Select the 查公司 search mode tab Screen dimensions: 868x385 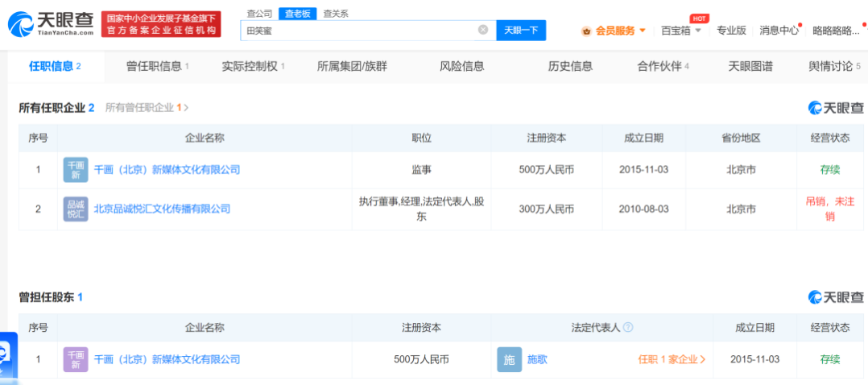(x=259, y=14)
